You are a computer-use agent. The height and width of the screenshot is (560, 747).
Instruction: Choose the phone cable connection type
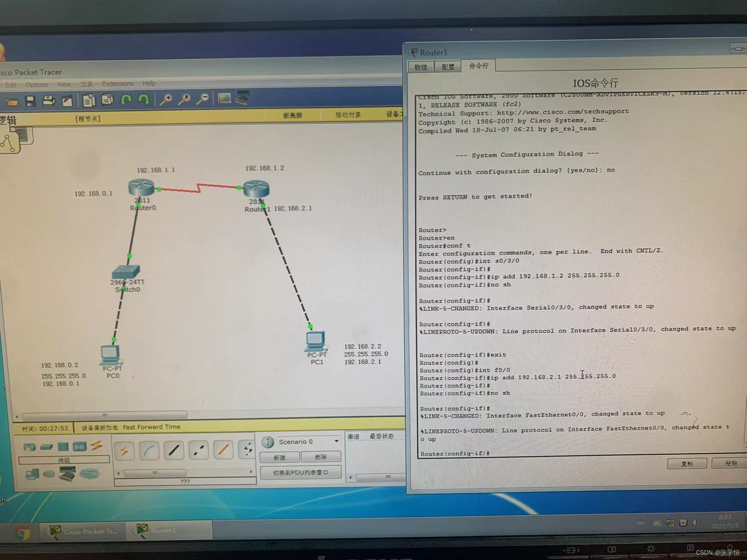(248, 449)
